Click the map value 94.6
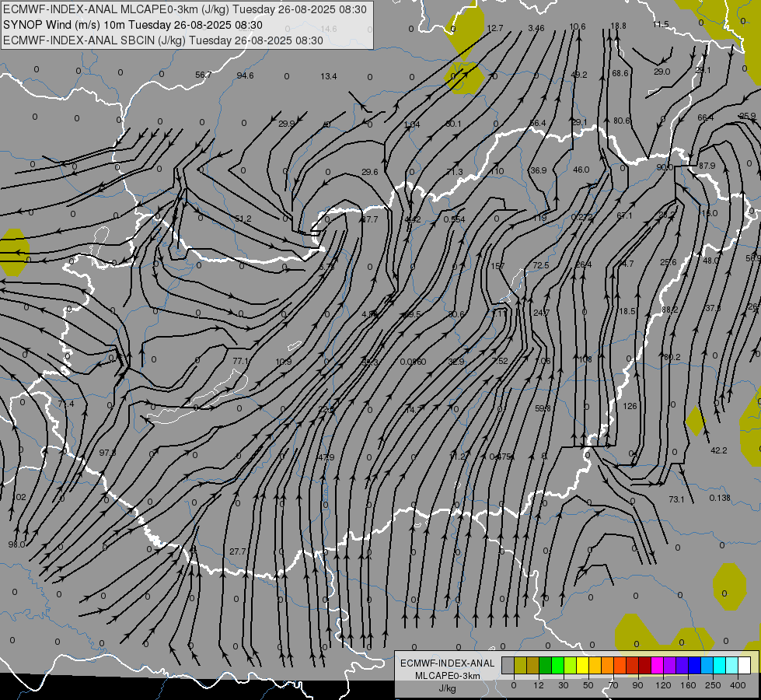The width and height of the screenshot is (761, 700). tap(245, 75)
